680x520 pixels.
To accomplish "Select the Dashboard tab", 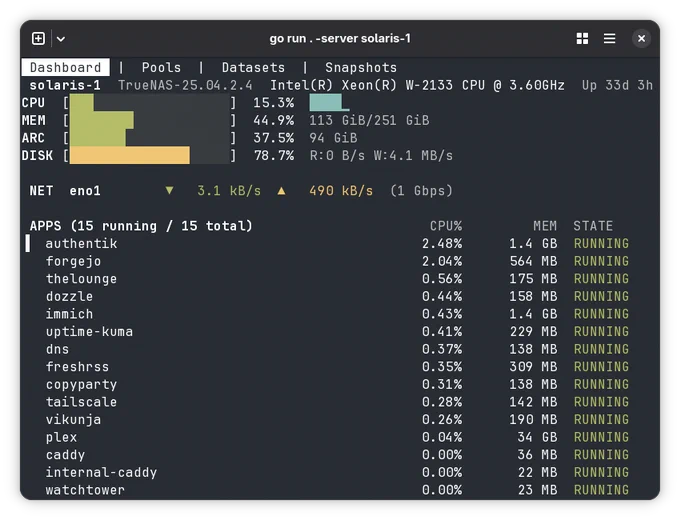I will pos(65,68).
